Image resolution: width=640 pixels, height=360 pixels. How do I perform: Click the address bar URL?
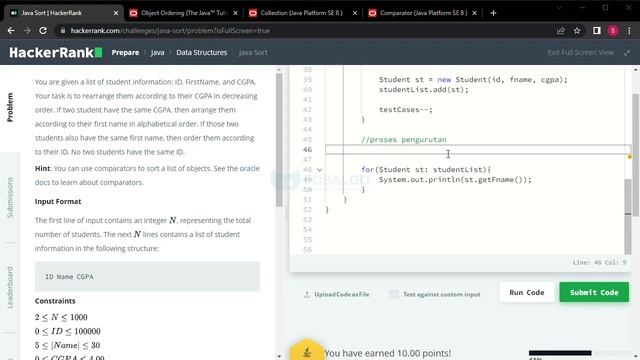click(170, 31)
